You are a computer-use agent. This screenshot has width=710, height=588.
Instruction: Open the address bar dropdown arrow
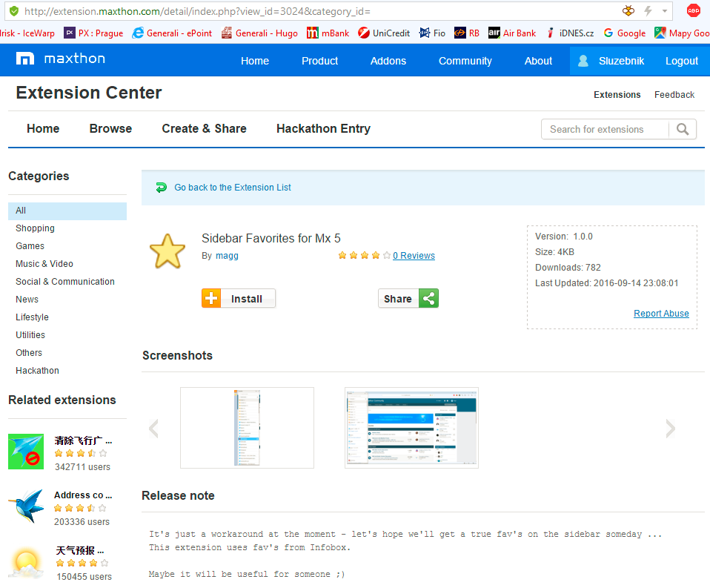pos(665,11)
